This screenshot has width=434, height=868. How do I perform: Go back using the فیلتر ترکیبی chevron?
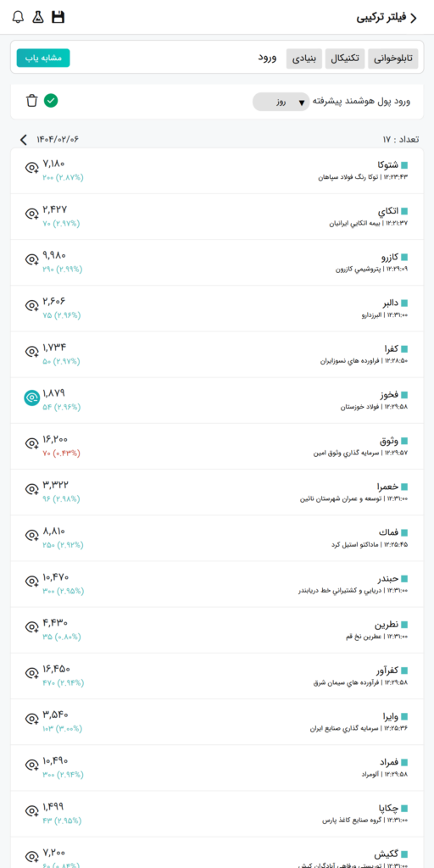[413, 18]
